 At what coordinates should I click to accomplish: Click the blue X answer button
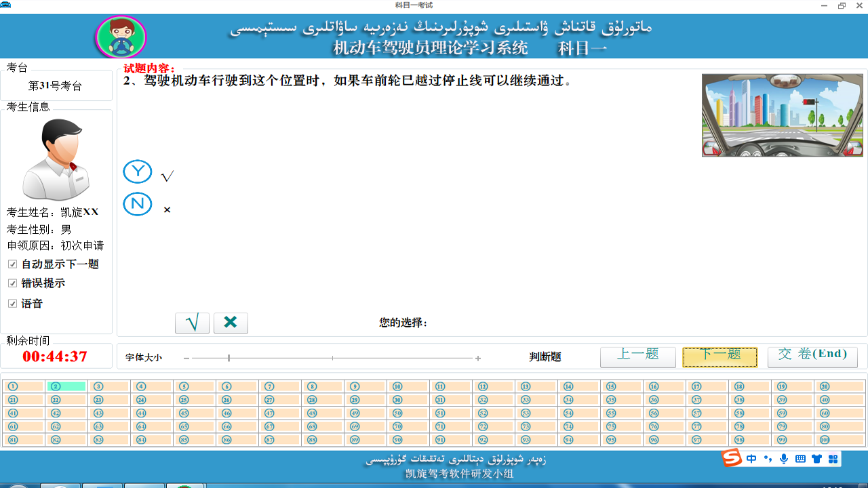coord(231,323)
